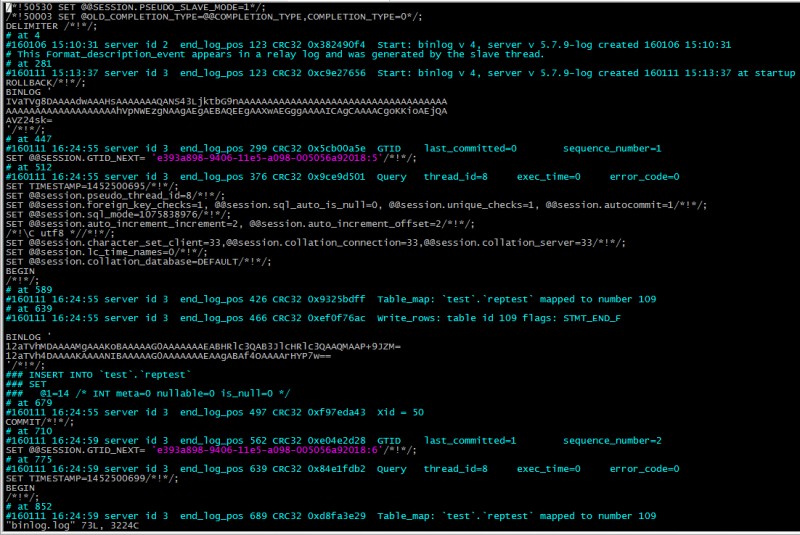Image resolution: width=800 pixels, height=535 pixels.
Task: Click the magenta GTID string ending in :6
Action: pyautogui.click(x=267, y=450)
